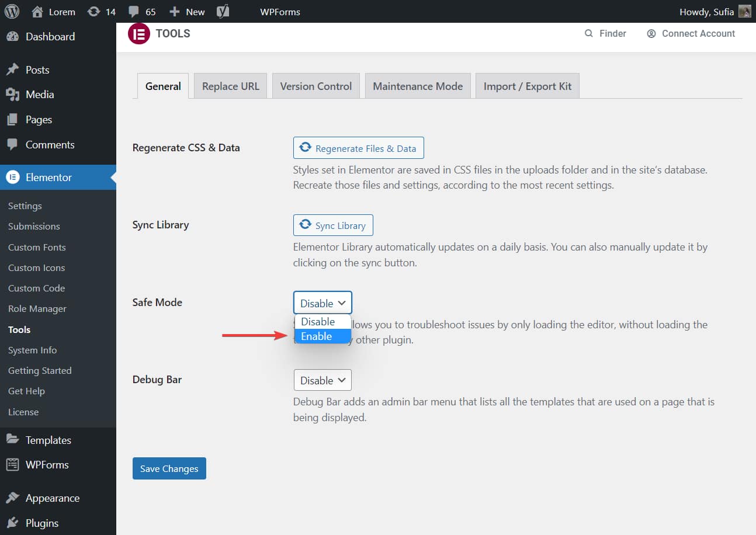Screen dimensions: 756x535
Task: Switch to the Replace URL tab
Action: tap(230, 85)
